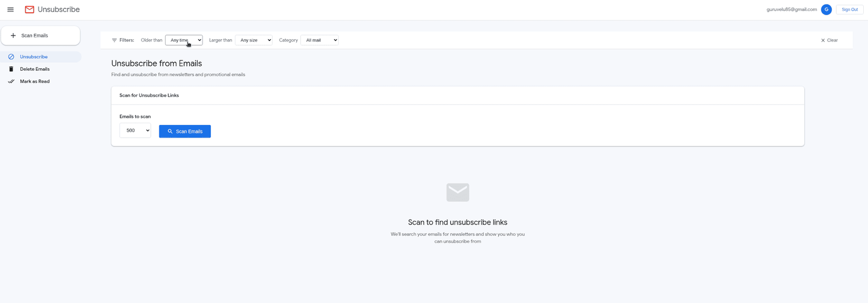Click the Unsubscribe from Emails heading
The image size is (868, 303).
click(157, 63)
